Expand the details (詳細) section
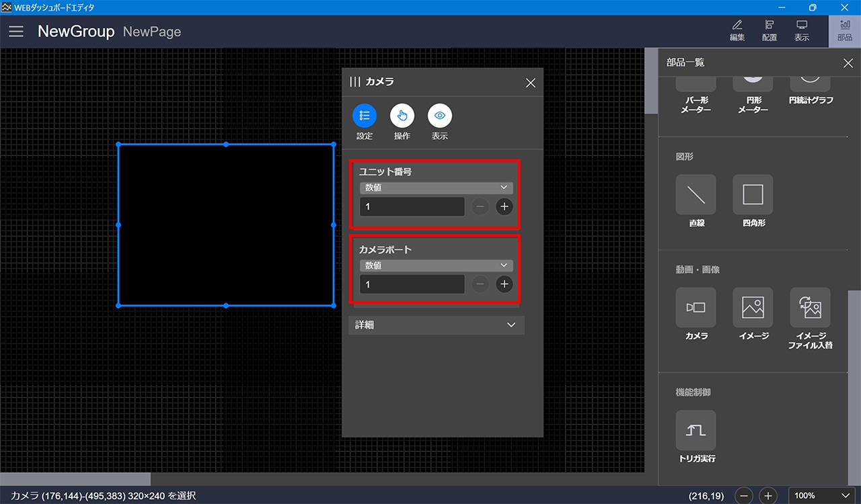Viewport: 861px width, 504px height. [437, 325]
